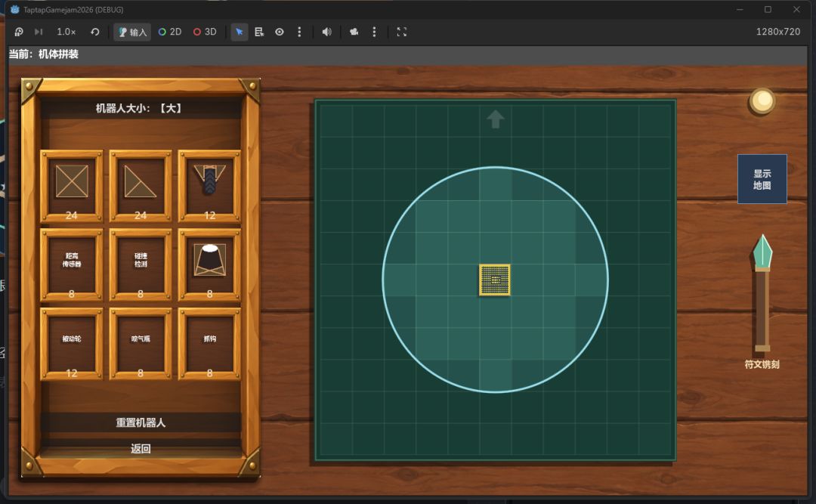Click the yellow core chip on the grid

tap(494, 280)
